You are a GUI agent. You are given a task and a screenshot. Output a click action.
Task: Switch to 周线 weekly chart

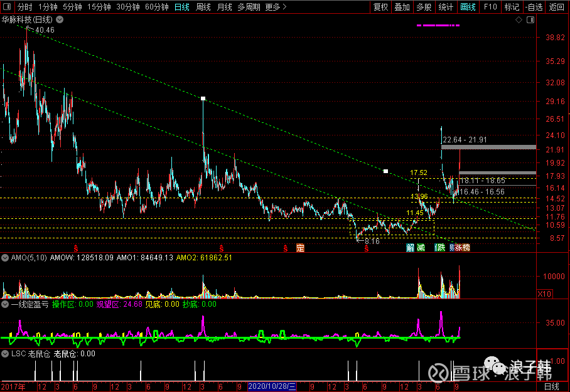(203, 7)
